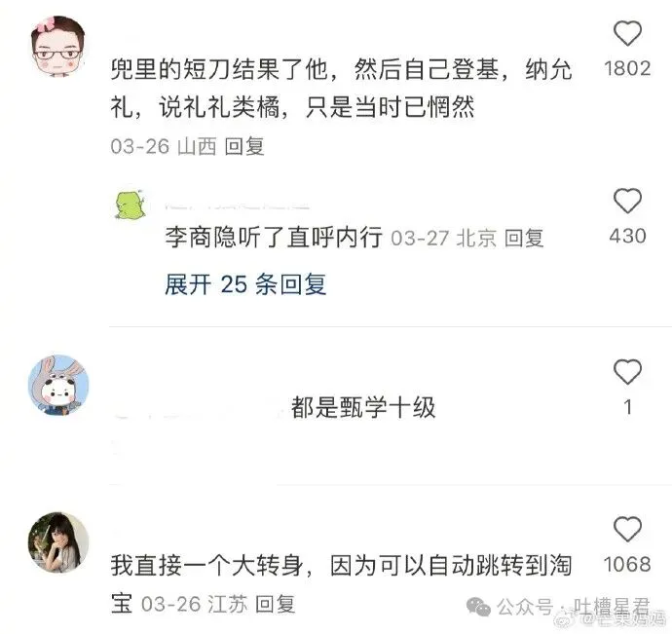Open rabbit-hood panda avatar profile
The height and width of the screenshot is (634, 672).
[x=58, y=385]
